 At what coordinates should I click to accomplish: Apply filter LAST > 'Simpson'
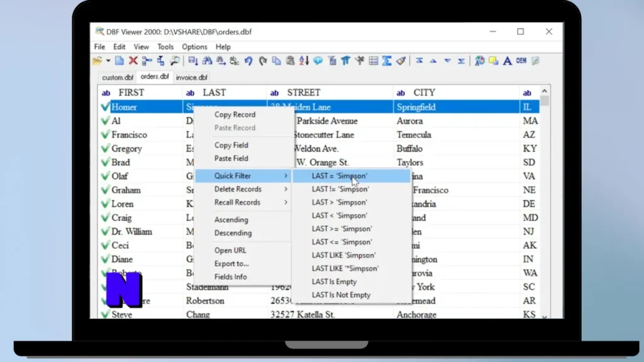coord(352,202)
